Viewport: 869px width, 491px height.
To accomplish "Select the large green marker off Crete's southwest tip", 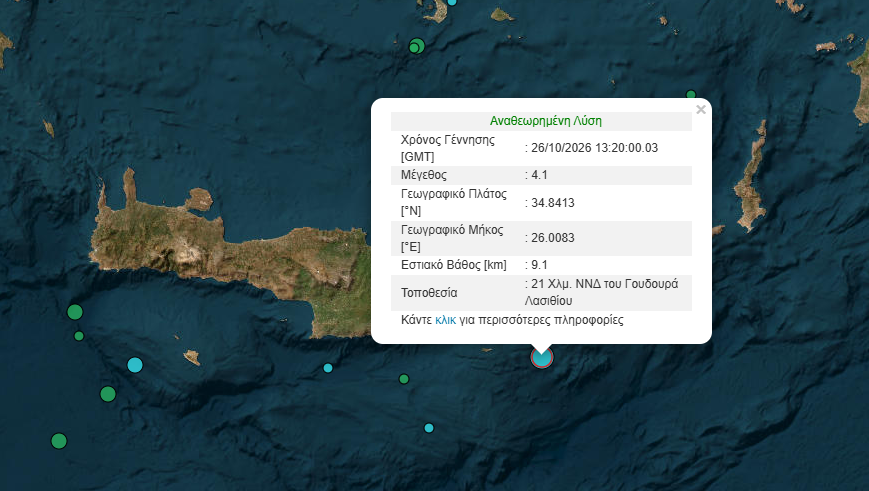I will [x=75, y=312].
